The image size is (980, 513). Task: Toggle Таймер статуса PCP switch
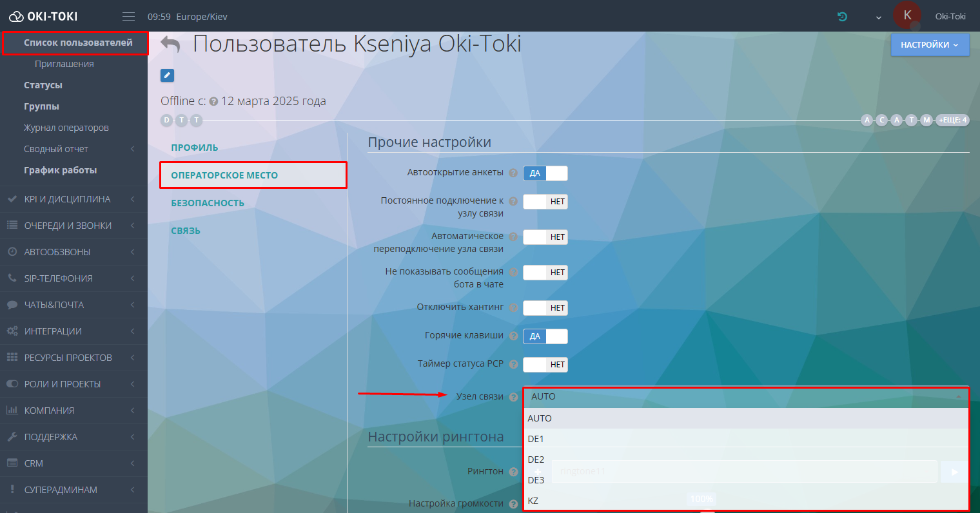click(x=545, y=365)
